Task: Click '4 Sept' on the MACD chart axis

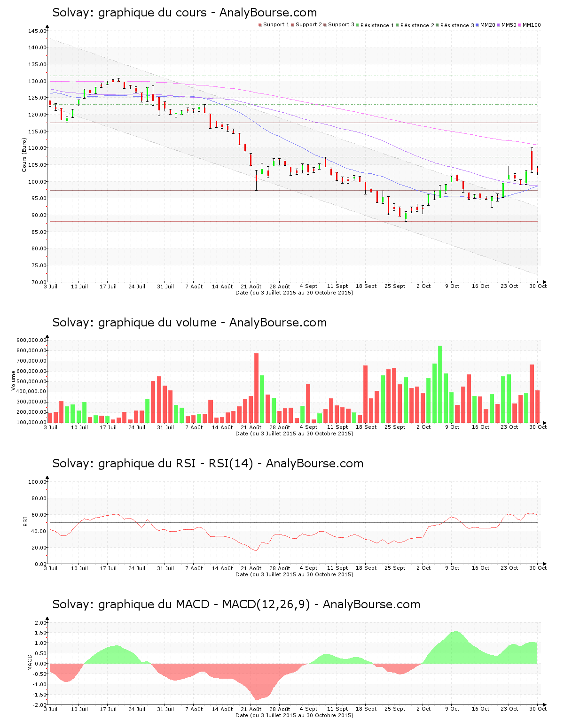Action: tap(308, 709)
